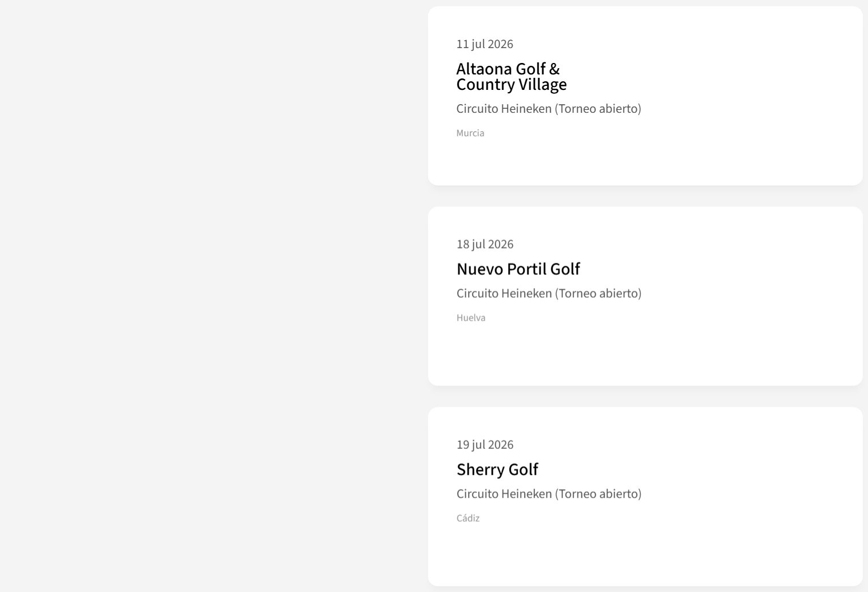Click the Huelva location label

click(471, 318)
